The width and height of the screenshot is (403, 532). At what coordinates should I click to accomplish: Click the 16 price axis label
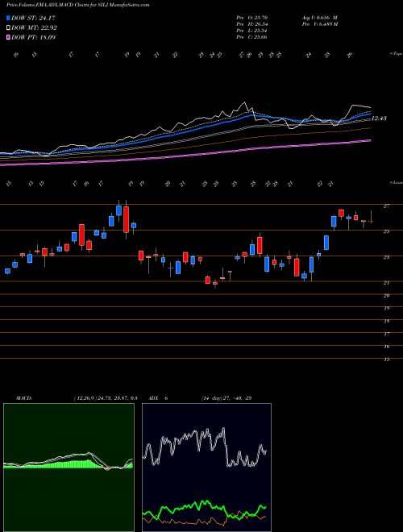tap(387, 347)
